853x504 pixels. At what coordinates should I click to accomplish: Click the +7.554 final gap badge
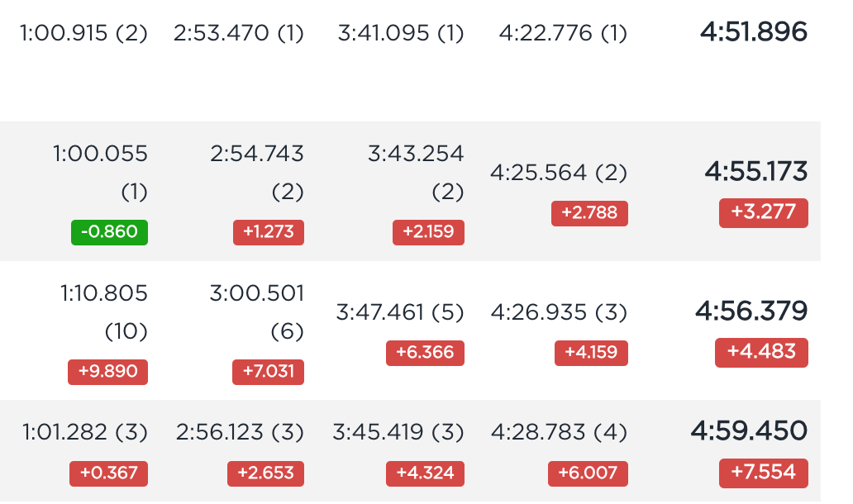763,473
